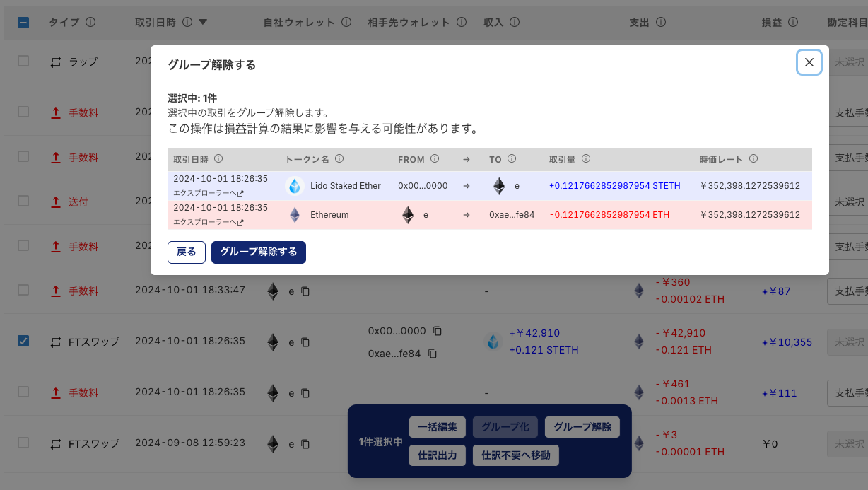Copy the 0x00...0000 counterparty wallet address
Screen dimensions: 868x490
coord(438,331)
